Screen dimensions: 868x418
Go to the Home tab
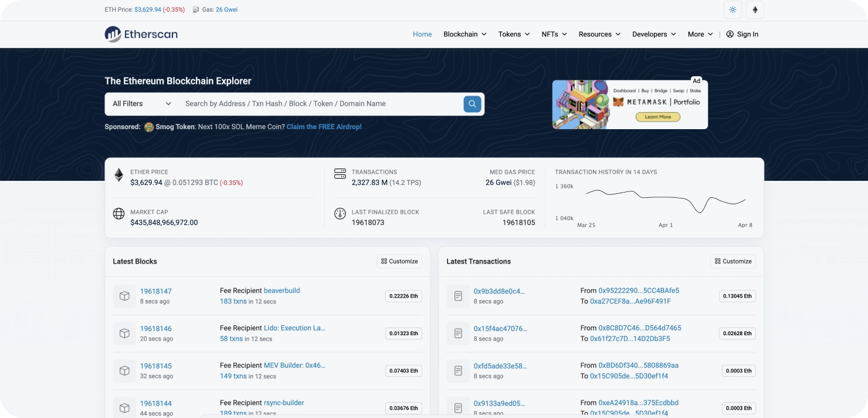[x=422, y=34]
